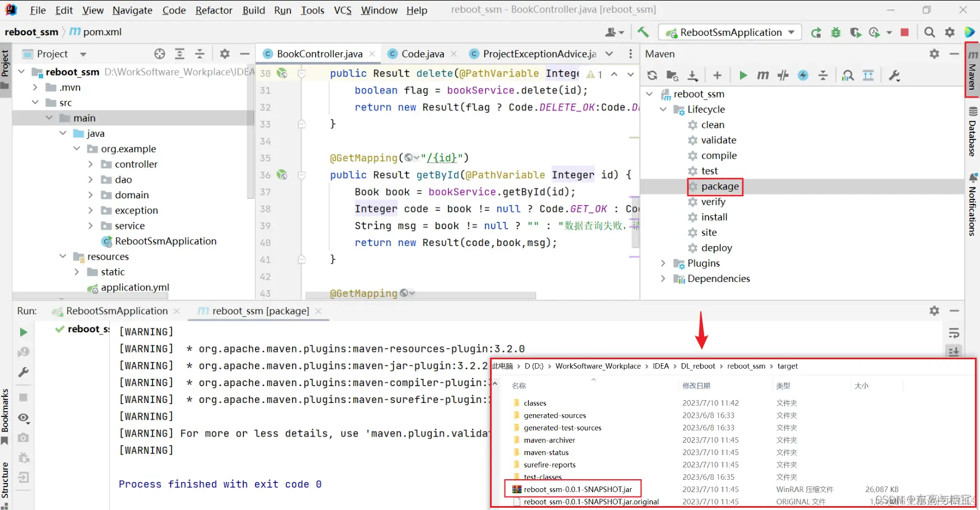Click the wrench icon in the Run panel

pos(24,372)
